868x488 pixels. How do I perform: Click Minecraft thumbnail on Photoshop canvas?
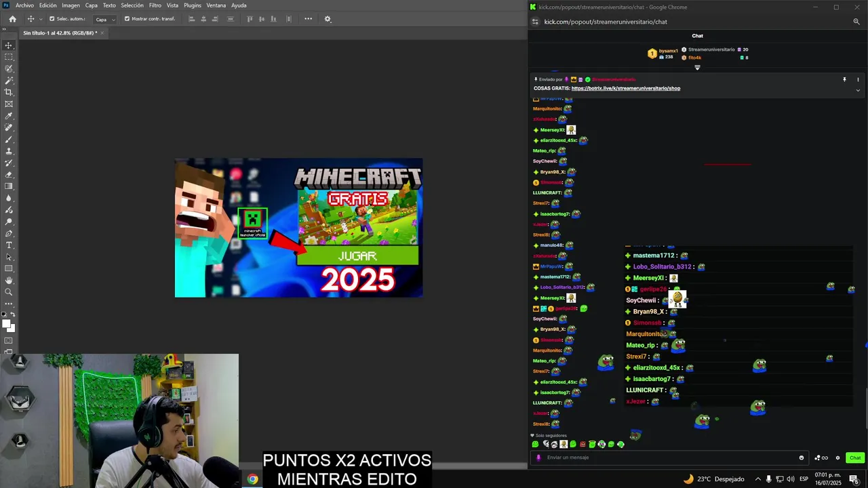(298, 228)
